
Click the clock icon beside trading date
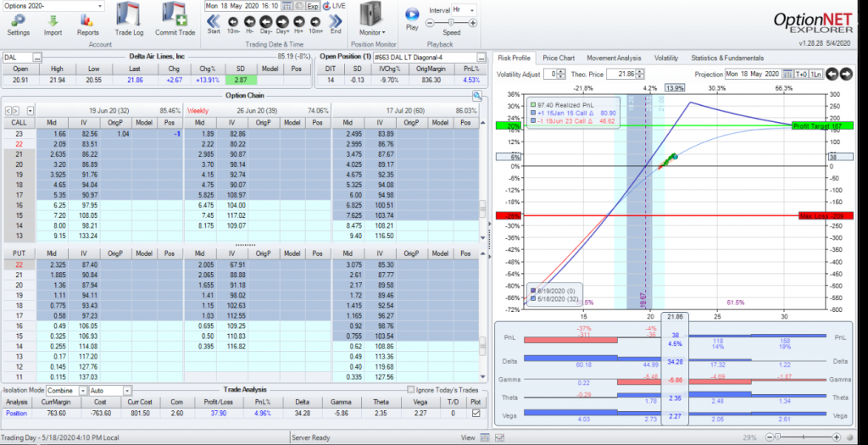[299, 6]
